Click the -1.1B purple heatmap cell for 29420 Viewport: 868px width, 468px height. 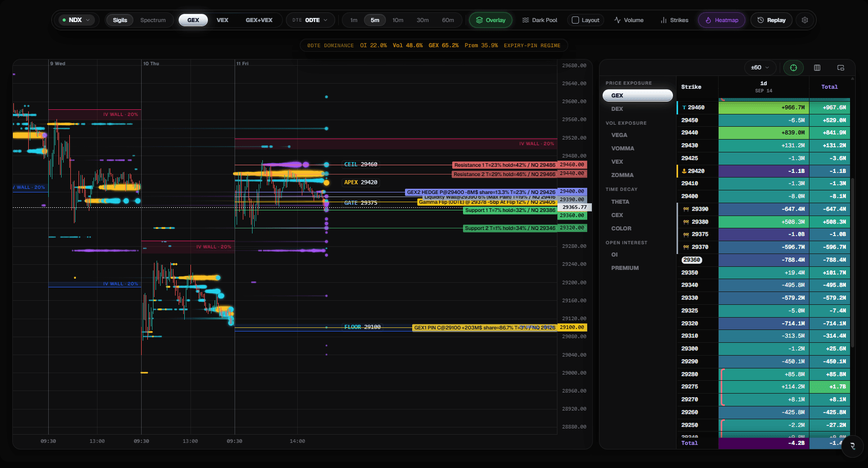click(x=764, y=171)
